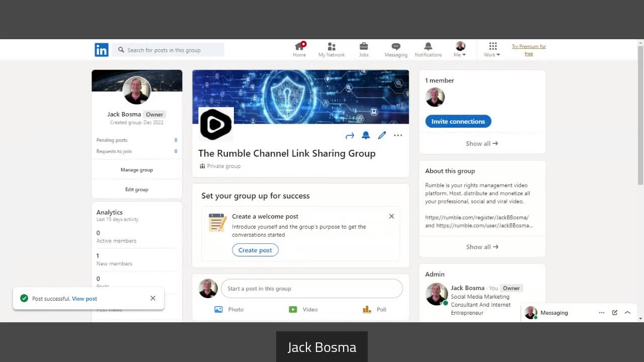
Task: Click Jack Bosma name in left card
Action: (124, 114)
